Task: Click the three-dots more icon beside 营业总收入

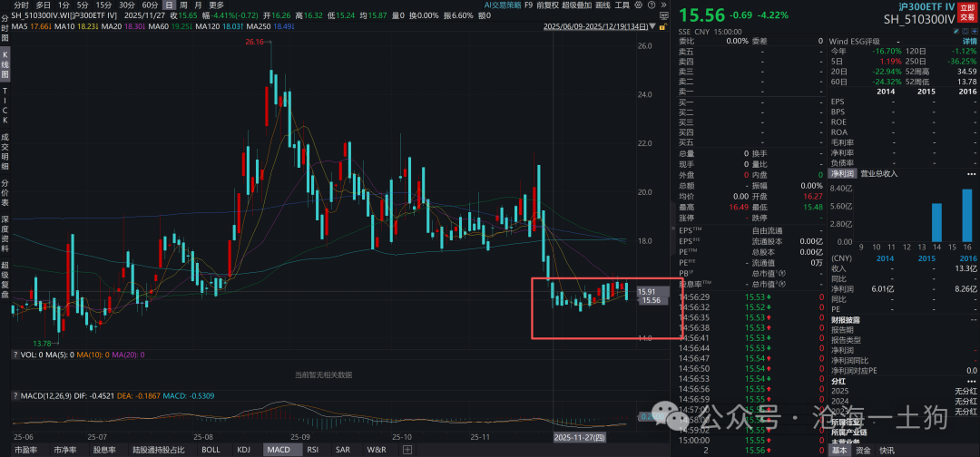Action: pyautogui.click(x=972, y=173)
